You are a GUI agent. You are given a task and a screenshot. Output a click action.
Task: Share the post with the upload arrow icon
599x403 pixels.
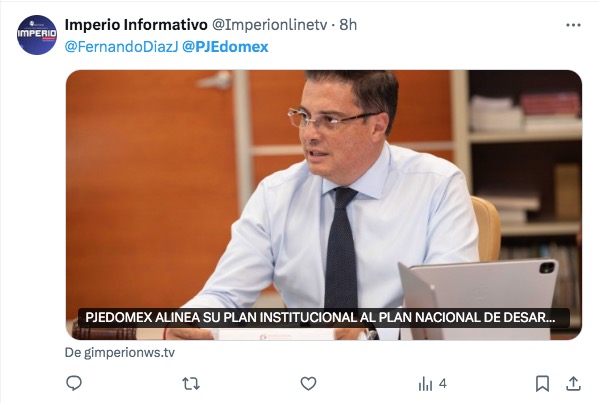573,384
